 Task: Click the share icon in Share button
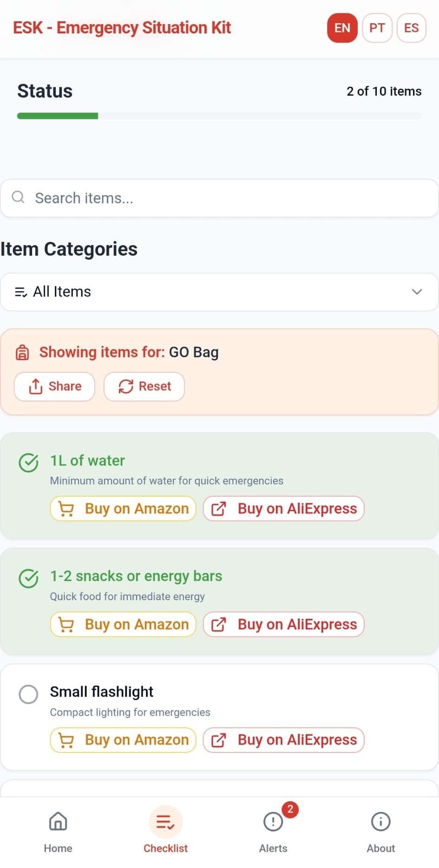pyautogui.click(x=36, y=386)
